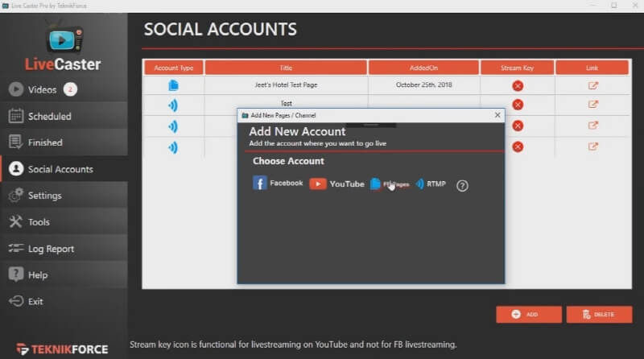
Task: Open Log Report in the sidebar
Action: pos(64,249)
